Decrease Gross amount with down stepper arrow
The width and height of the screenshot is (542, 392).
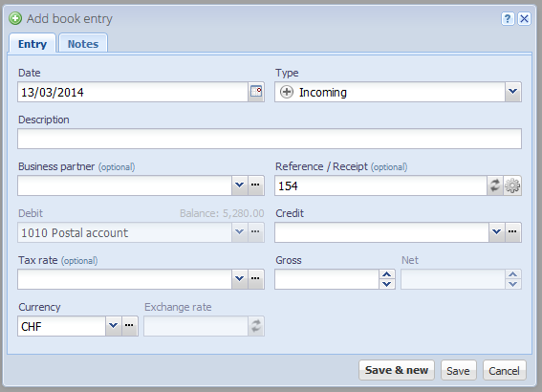pyautogui.click(x=387, y=284)
